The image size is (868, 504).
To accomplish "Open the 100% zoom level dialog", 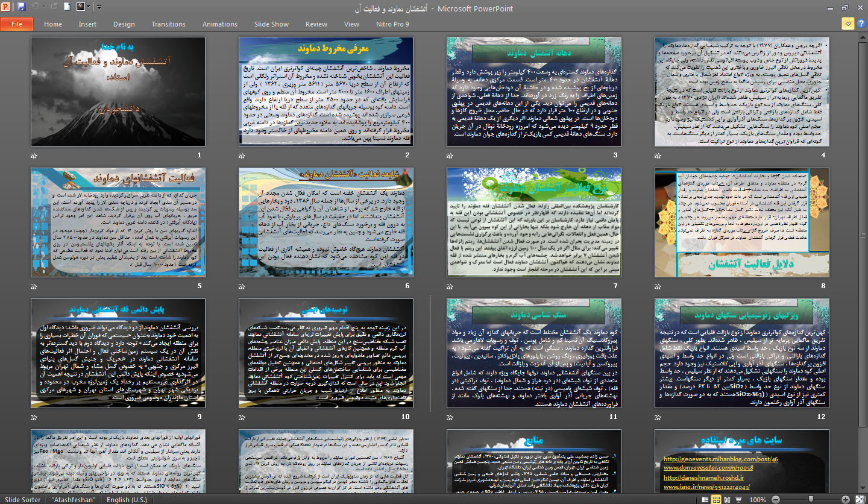I will coord(758,500).
